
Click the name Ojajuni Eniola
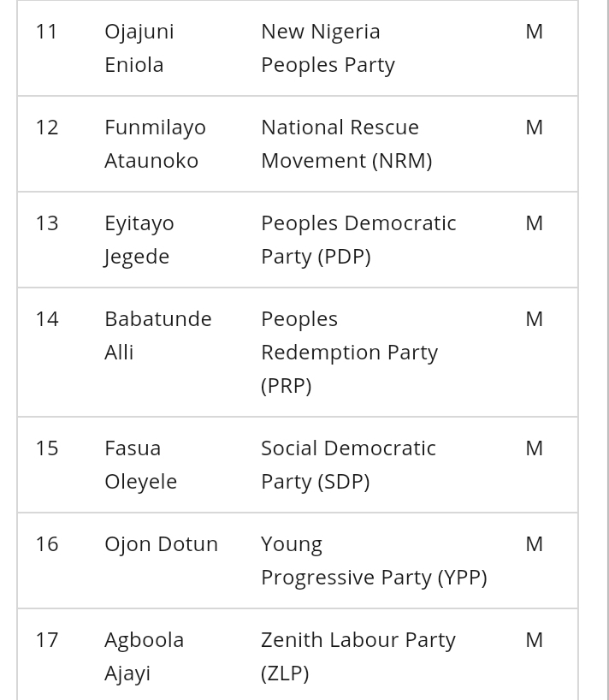pos(139,48)
